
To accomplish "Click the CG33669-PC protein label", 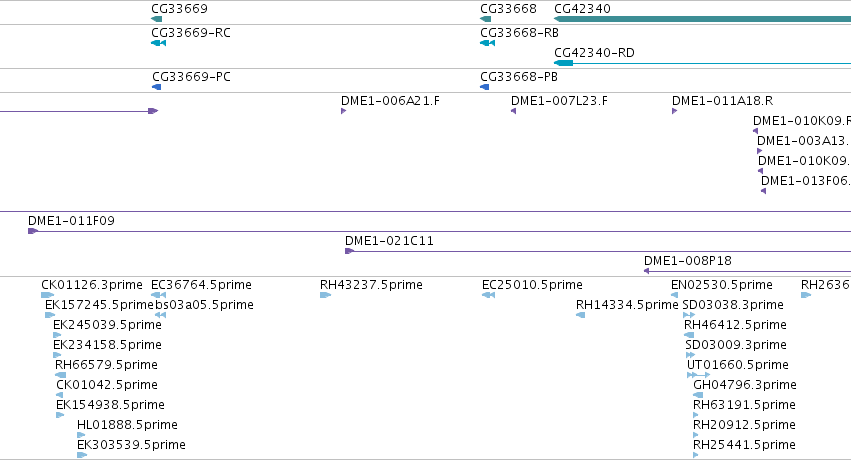I will coord(191,77).
